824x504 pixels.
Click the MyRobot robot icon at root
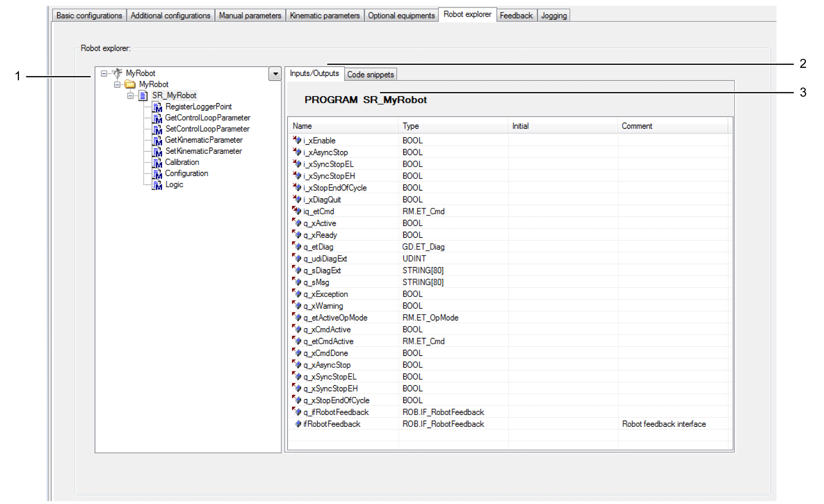[x=117, y=73]
